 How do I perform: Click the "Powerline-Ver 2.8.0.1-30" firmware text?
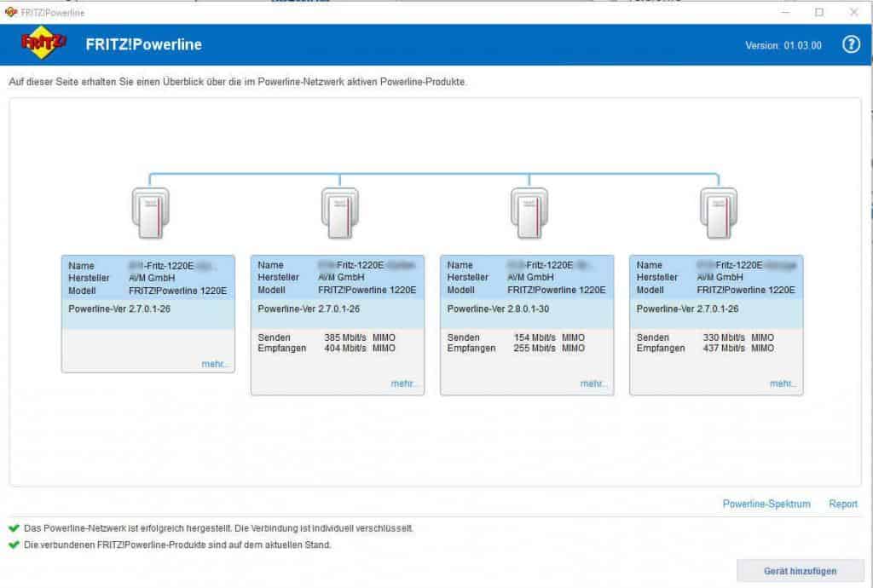pos(498,308)
